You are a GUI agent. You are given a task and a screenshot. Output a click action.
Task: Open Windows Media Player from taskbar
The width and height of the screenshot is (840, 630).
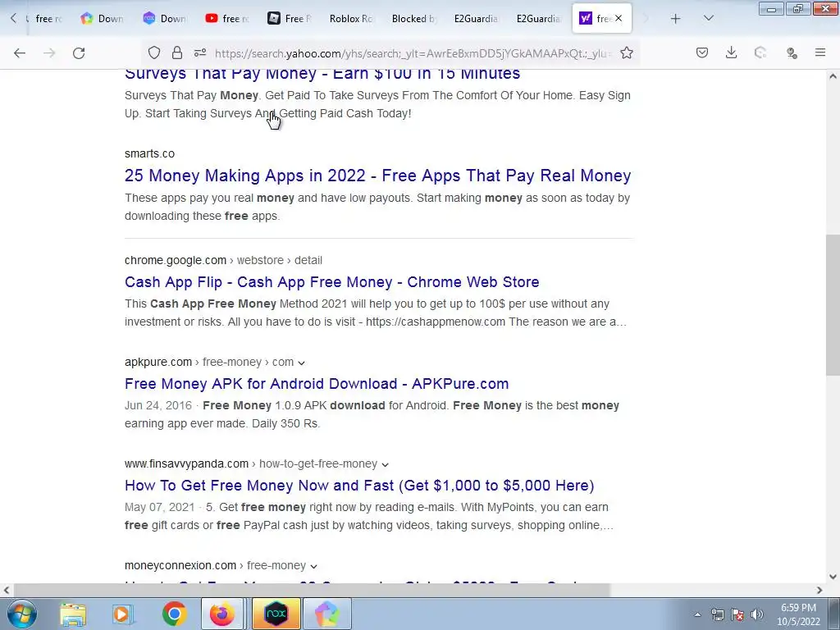point(122,614)
